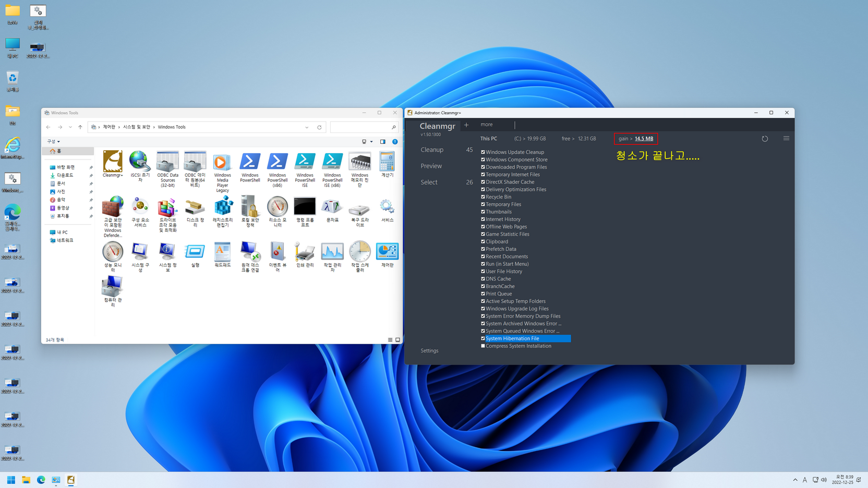Open the Performance Monitor icon

click(113, 257)
